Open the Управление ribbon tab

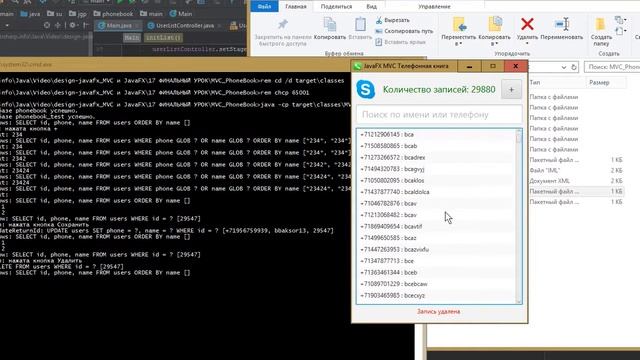434,7
